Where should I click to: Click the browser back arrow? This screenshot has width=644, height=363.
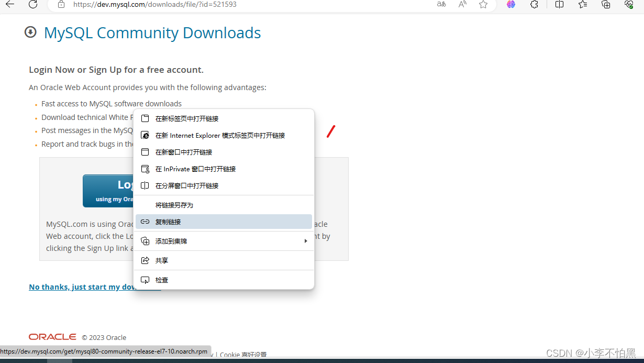tap(11, 6)
